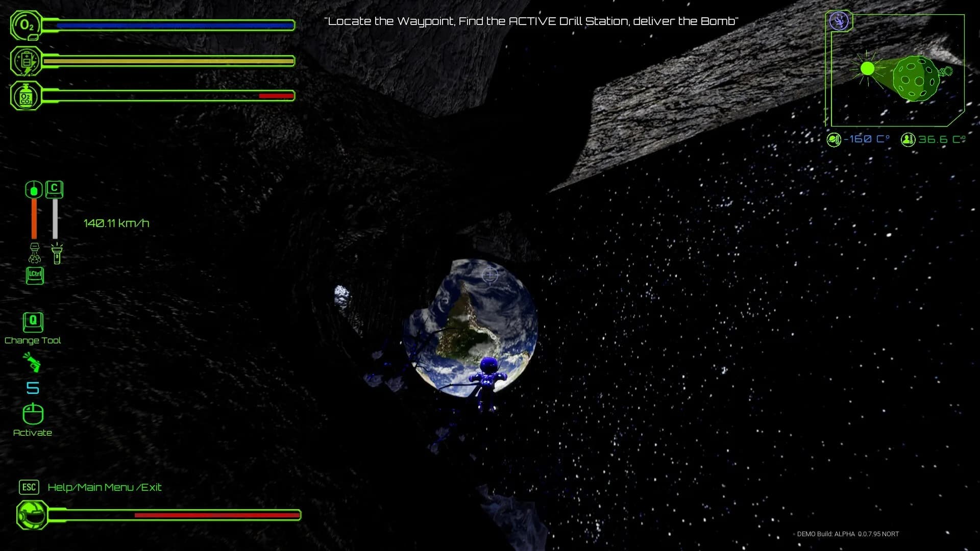Click the -160 C° outside temperature
This screenshot has height=551, width=980.
[x=867, y=139]
